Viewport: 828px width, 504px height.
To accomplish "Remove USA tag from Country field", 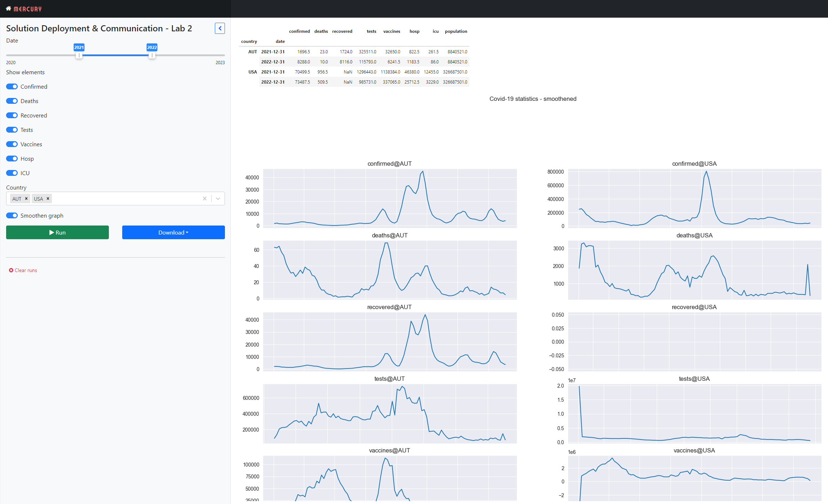I will click(x=48, y=199).
